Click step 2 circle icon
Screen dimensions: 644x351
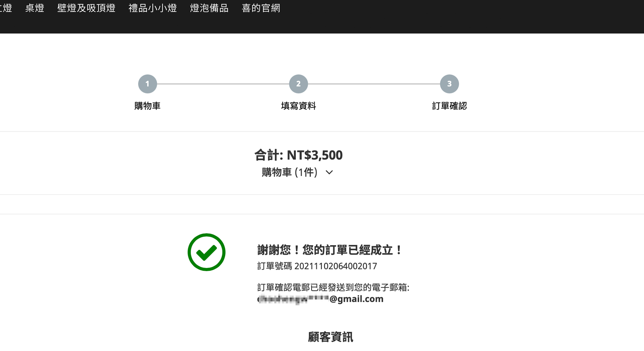click(x=298, y=84)
